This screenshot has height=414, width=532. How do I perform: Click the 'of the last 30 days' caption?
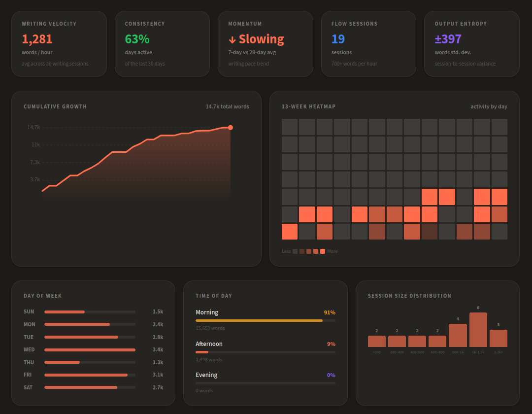tap(145, 64)
